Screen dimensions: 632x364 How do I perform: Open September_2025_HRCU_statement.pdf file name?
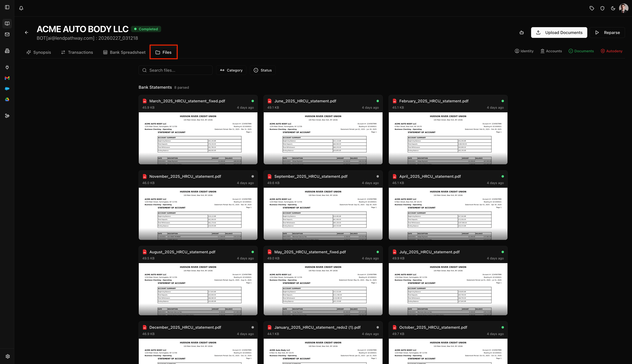click(x=311, y=176)
